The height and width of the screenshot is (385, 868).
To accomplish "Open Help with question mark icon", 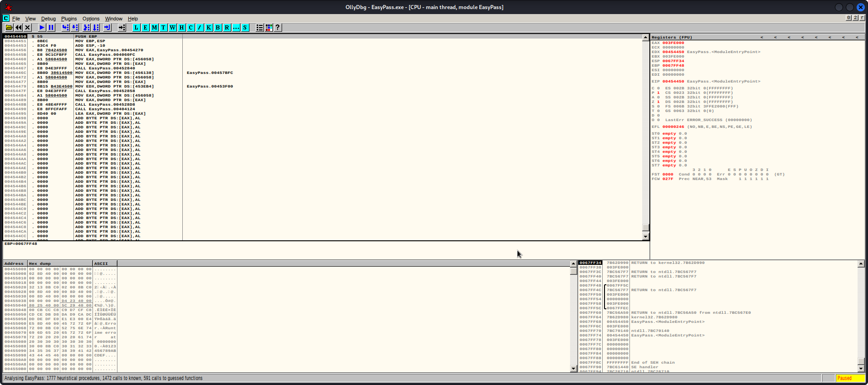I will [278, 28].
